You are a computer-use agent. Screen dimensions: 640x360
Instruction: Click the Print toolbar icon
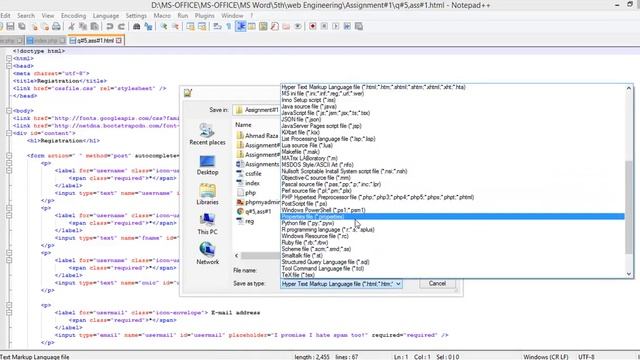point(56,27)
